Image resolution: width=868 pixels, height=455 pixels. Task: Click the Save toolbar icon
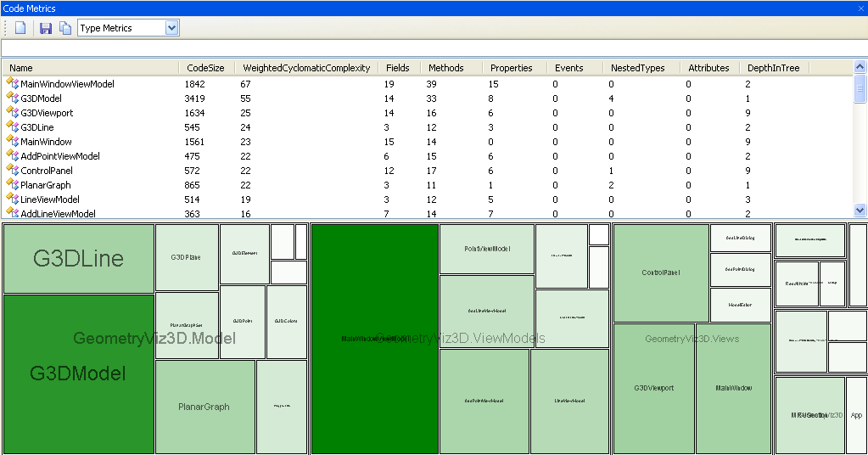click(46, 28)
